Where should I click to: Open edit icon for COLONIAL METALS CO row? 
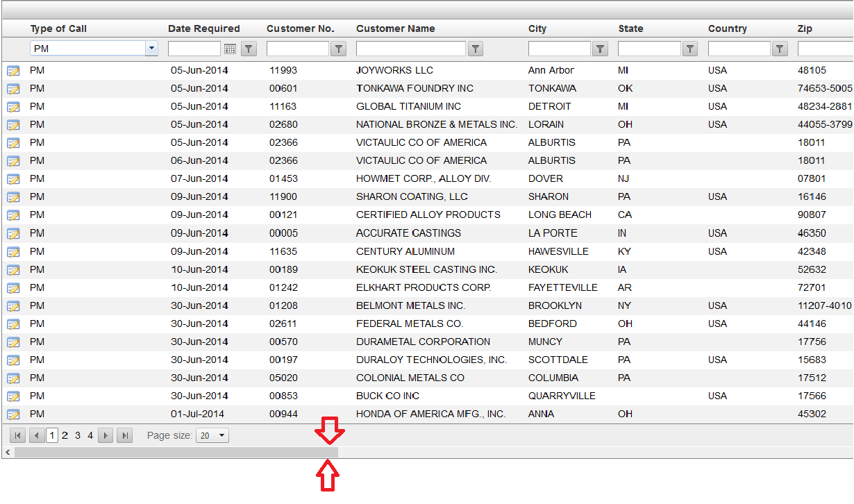[13, 378]
